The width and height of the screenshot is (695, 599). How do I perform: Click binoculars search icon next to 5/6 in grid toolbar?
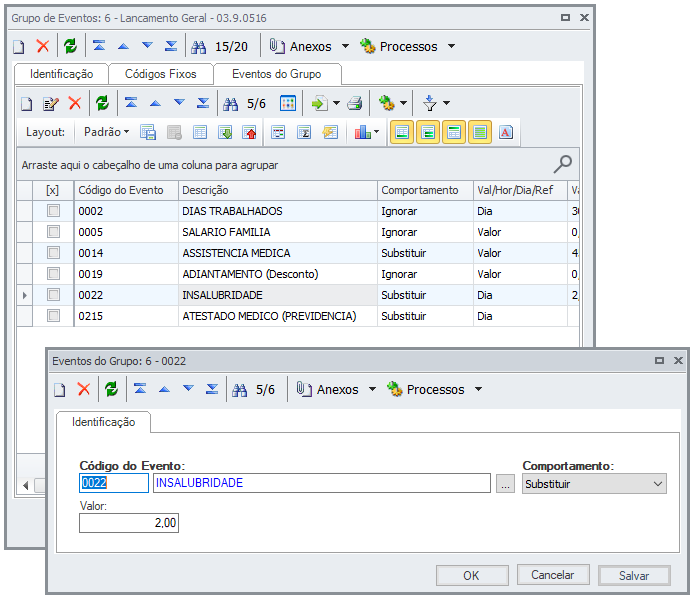click(230, 104)
